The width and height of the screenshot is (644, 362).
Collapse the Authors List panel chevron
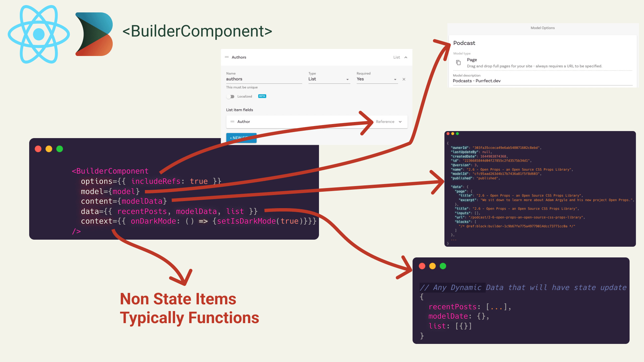[406, 57]
